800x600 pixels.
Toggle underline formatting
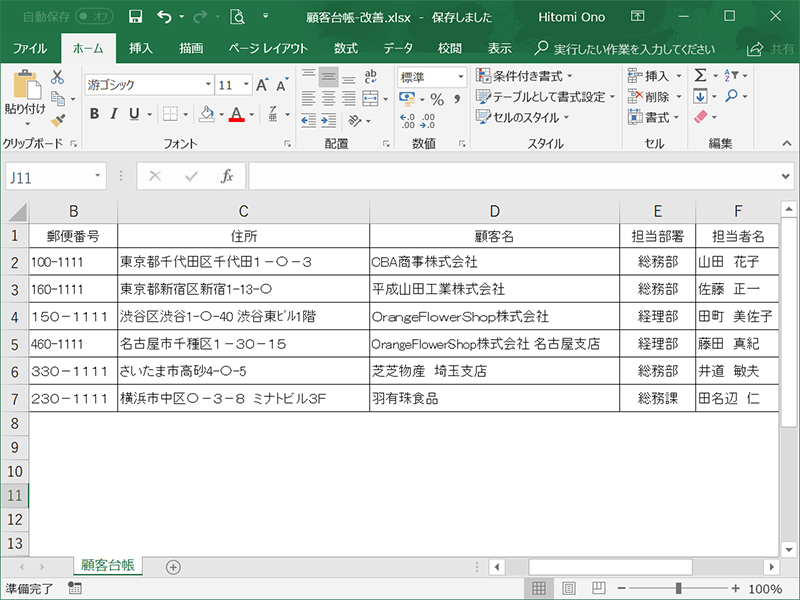(x=134, y=114)
